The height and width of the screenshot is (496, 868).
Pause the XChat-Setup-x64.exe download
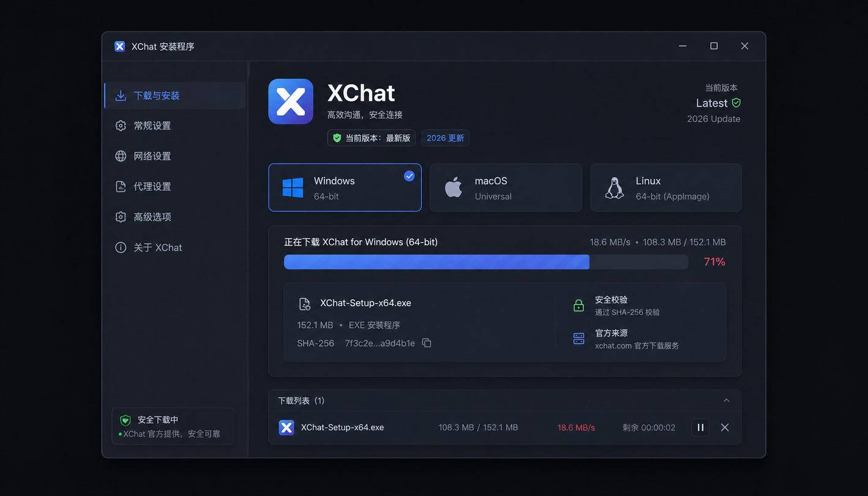(700, 427)
